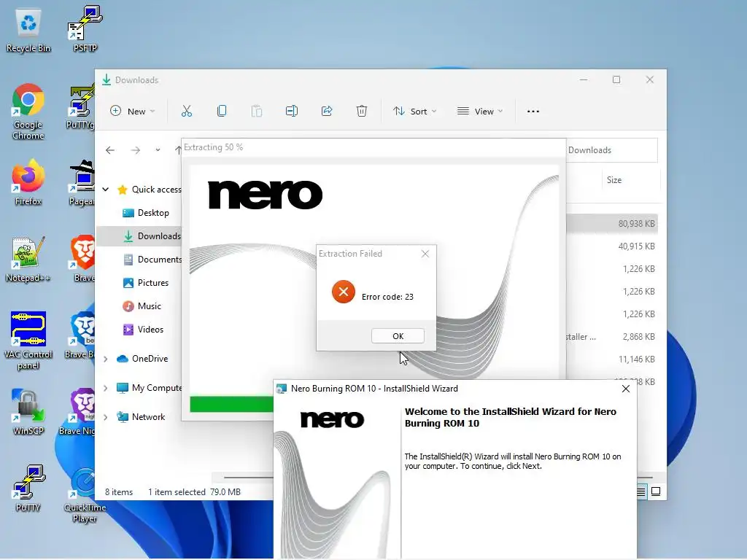Open the New menu in Downloads
This screenshot has width=747, height=560.
click(133, 111)
